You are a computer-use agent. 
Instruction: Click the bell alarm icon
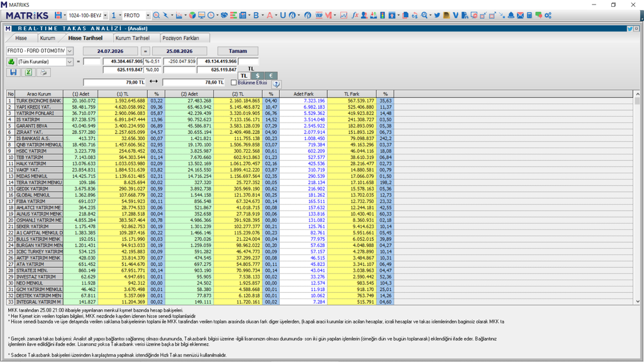pos(511,15)
